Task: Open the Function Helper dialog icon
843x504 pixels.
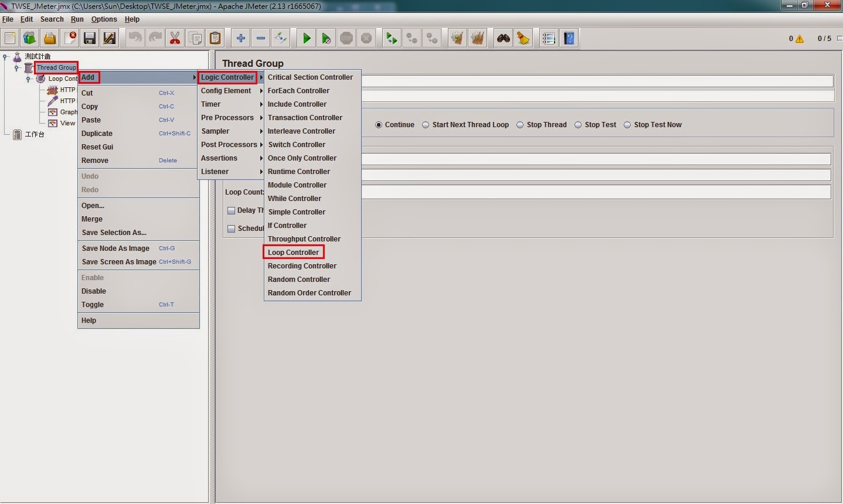Action: tap(549, 39)
